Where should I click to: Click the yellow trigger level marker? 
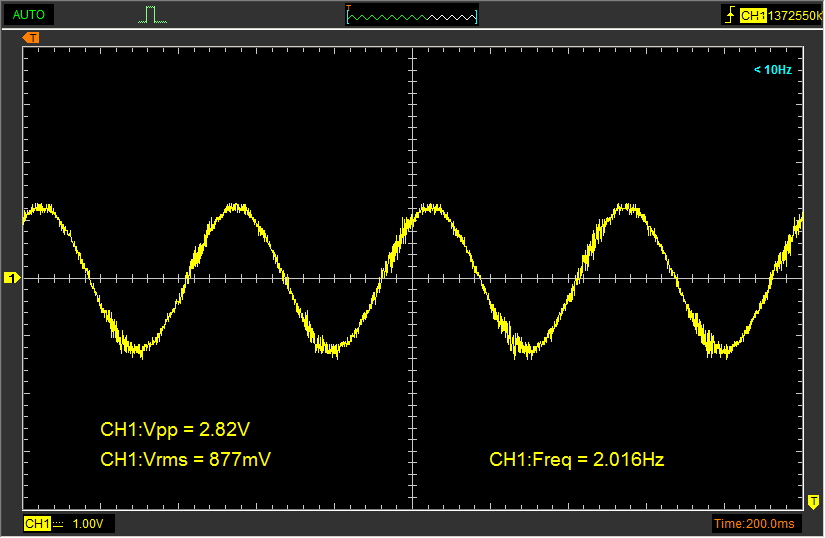[x=813, y=502]
